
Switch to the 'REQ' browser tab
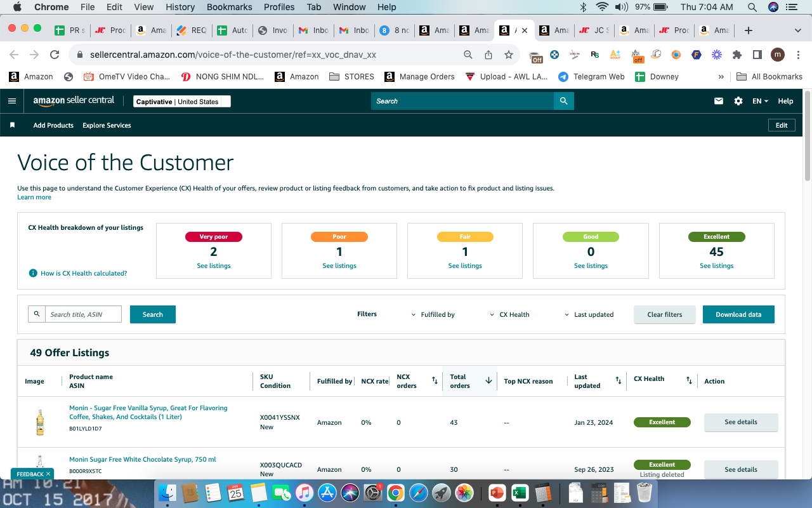click(191, 30)
